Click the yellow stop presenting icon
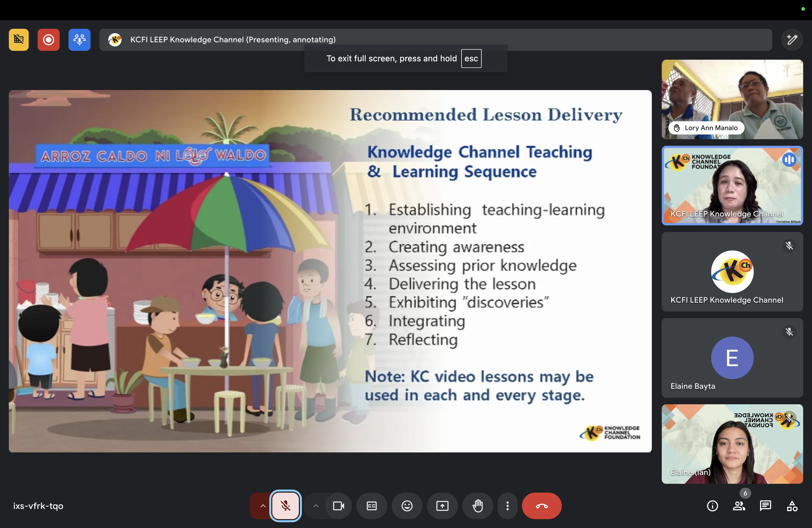This screenshot has height=528, width=812. (19, 40)
